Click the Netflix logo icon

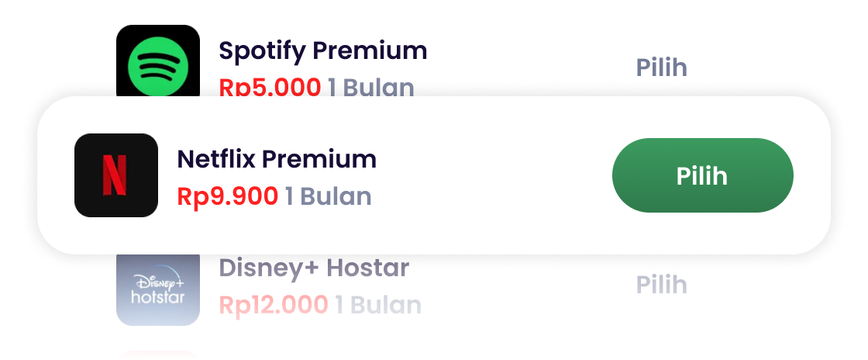click(116, 175)
